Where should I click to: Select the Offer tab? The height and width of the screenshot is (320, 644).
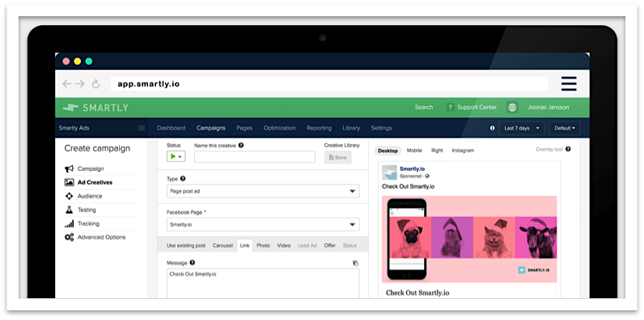click(330, 245)
